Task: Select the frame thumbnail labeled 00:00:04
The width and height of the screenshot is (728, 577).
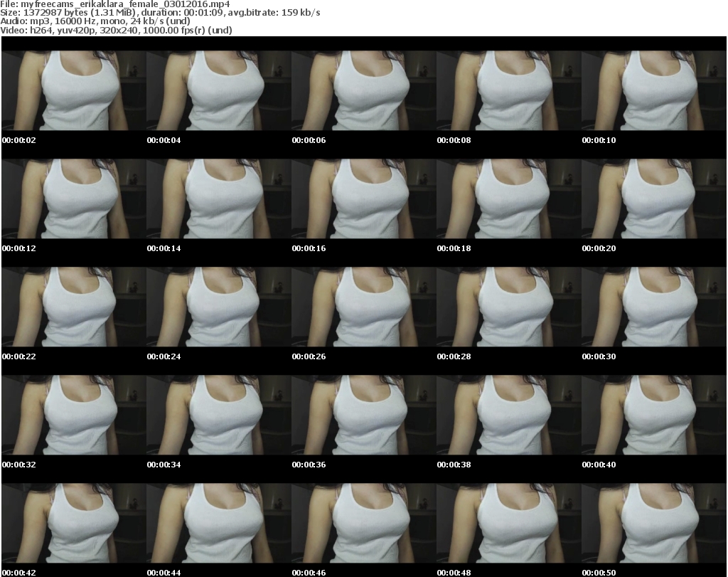Action: (219, 90)
